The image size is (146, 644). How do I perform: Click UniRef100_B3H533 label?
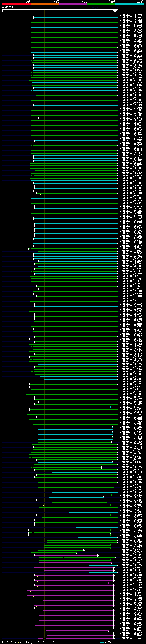pyautogui.click(x=131, y=95)
